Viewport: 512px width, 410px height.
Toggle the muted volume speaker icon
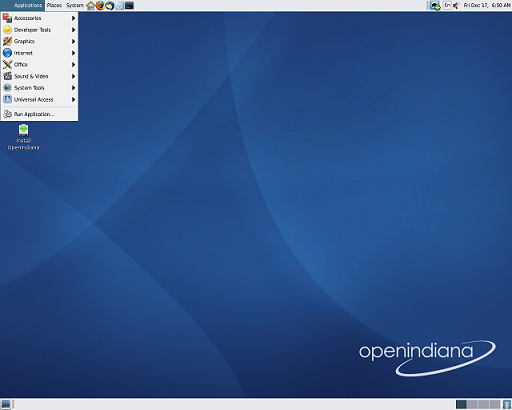[x=456, y=5]
